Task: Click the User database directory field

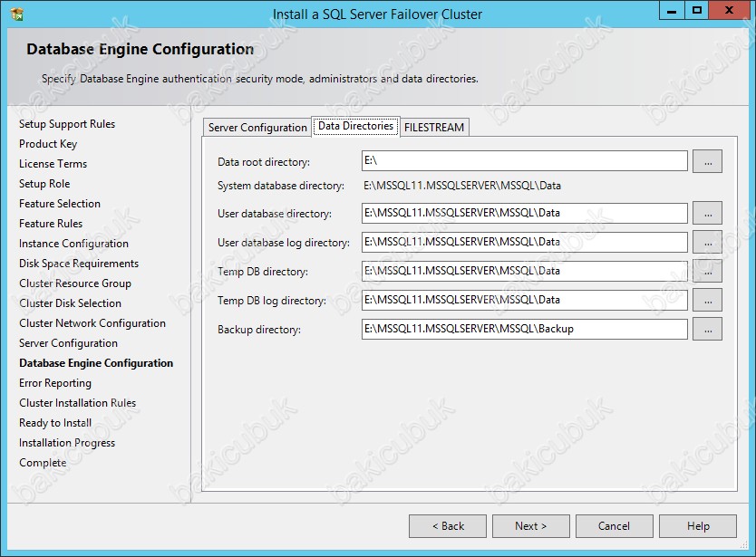Action: pyautogui.click(x=525, y=213)
